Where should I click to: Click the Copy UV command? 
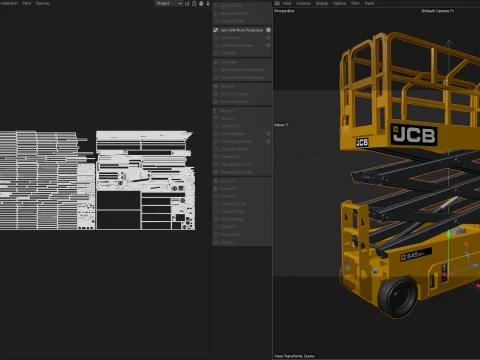coord(242,181)
